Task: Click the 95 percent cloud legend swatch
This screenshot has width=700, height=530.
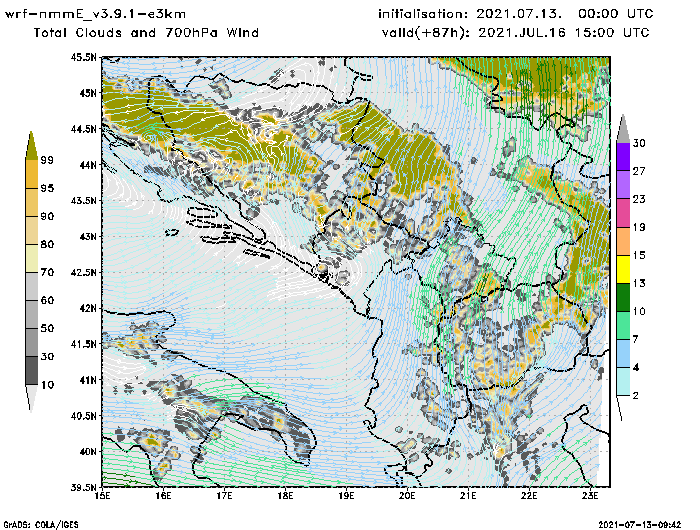Action: pyautogui.click(x=31, y=174)
